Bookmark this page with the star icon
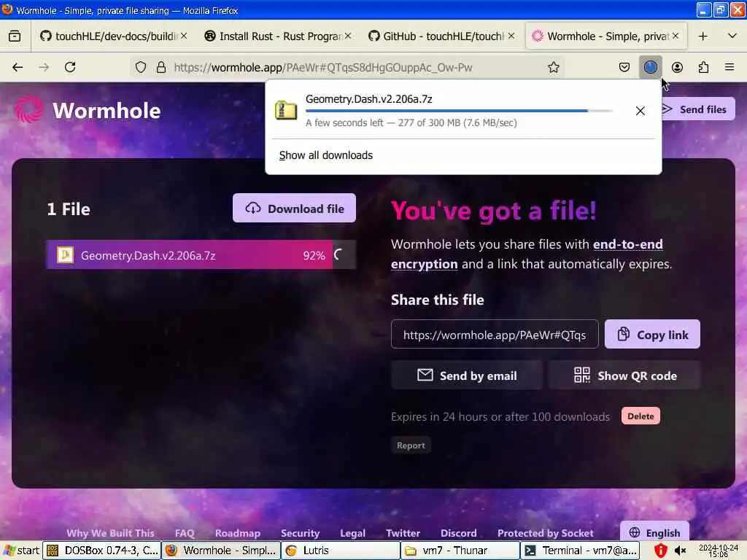Image resolution: width=747 pixels, height=560 pixels. pos(553,67)
